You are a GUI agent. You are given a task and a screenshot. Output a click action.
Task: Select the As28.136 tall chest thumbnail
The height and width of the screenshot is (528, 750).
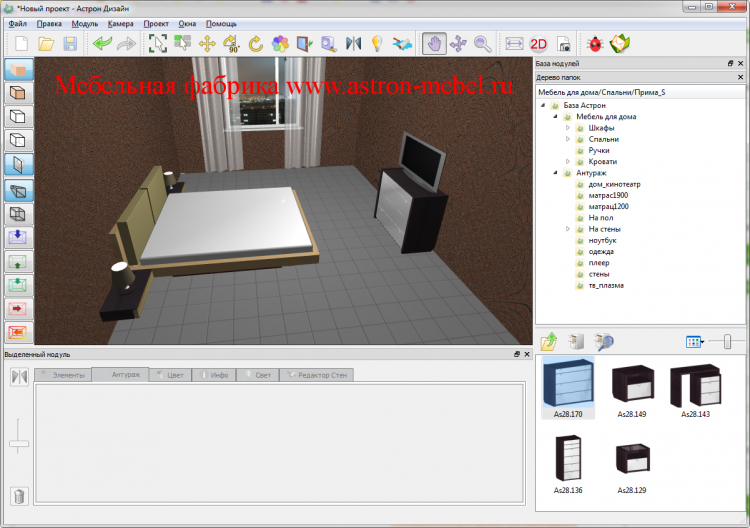pyautogui.click(x=568, y=464)
